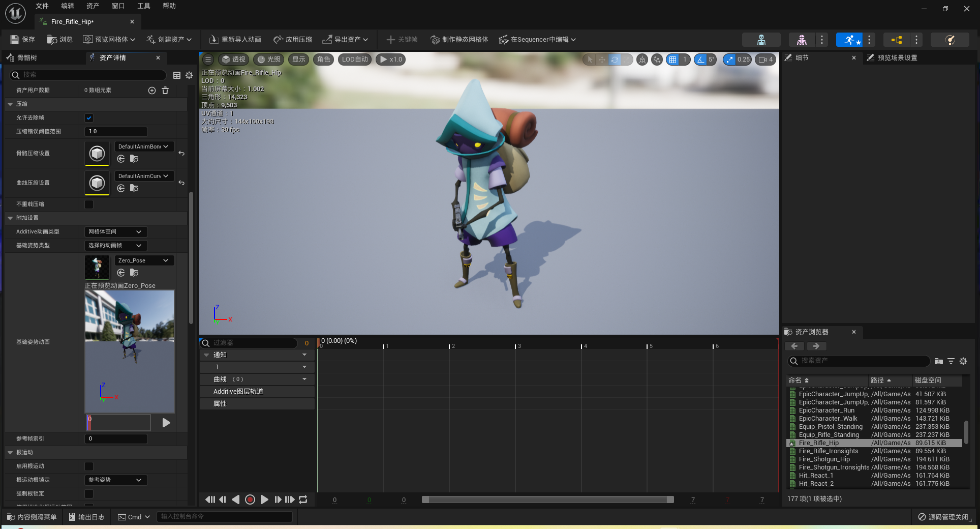
Task: Toggle rotation angle snapping
Action: click(700, 60)
